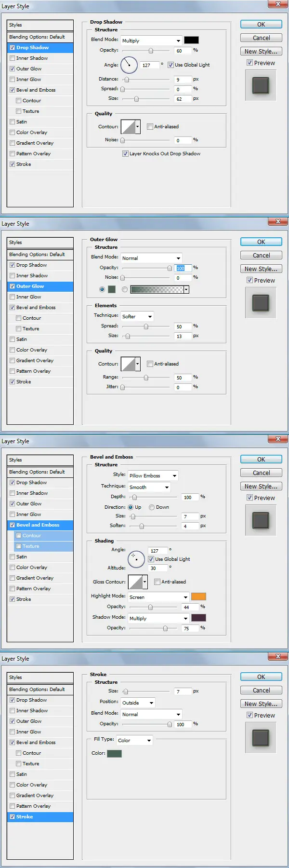
Task: Click the Drop Shadow angle dial
Action: pyautogui.click(x=129, y=65)
